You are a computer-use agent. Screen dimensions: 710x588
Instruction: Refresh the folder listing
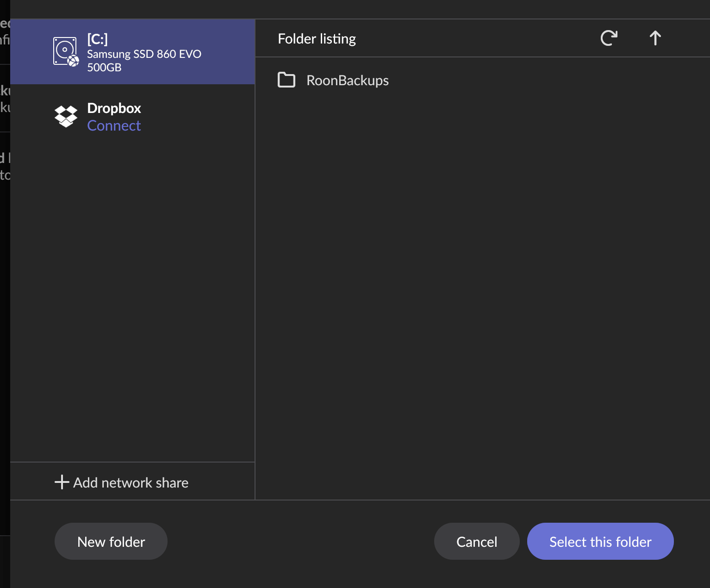(x=609, y=38)
